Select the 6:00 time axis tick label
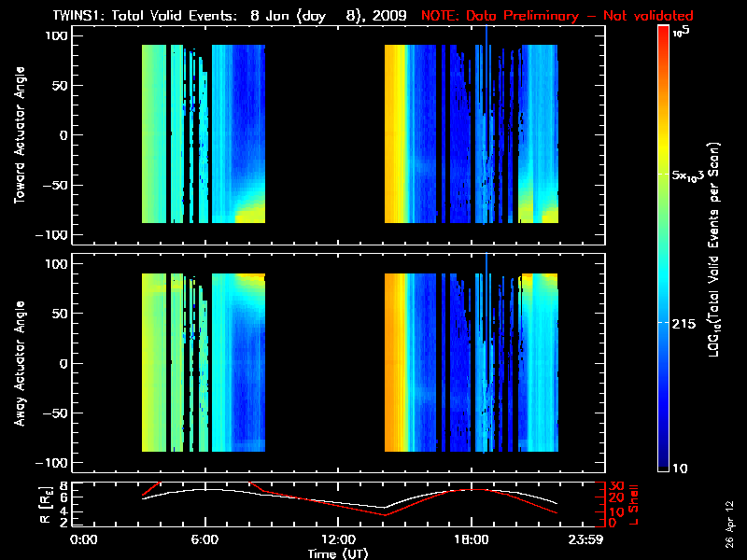Viewport: 747px width, 560px height. click(204, 539)
